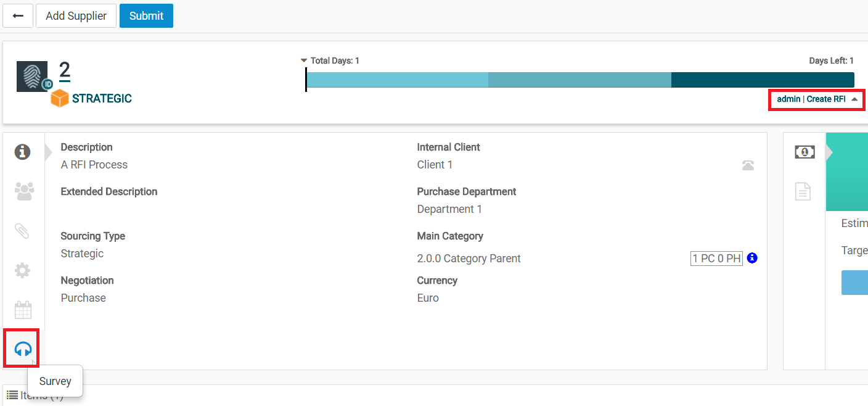Click the blue Submit button
Image resolution: width=868 pixels, height=406 pixels.
coord(146,16)
